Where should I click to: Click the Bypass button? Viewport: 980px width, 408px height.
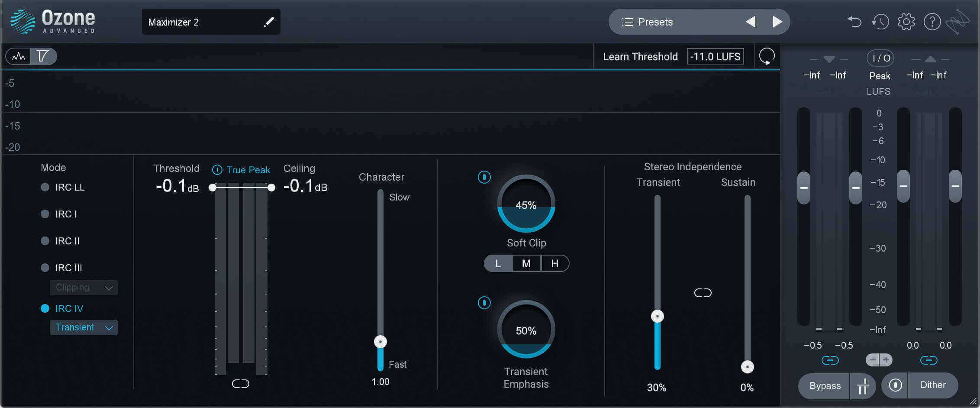pyautogui.click(x=824, y=386)
